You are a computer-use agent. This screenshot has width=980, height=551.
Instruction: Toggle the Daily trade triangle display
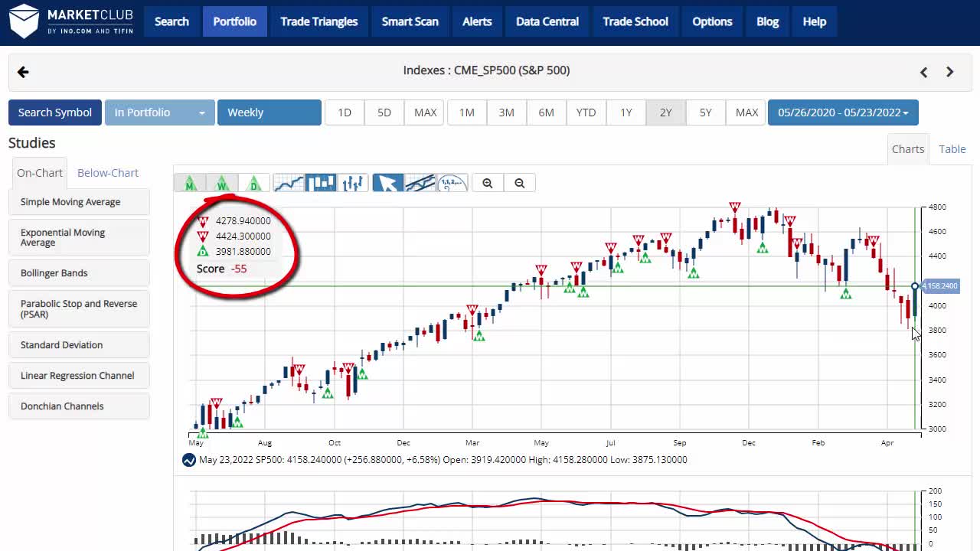click(254, 183)
